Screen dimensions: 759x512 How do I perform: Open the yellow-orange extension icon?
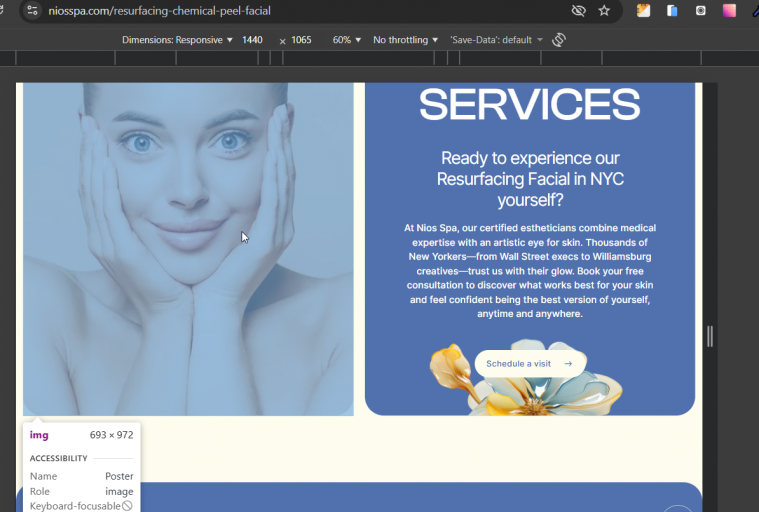tap(643, 10)
